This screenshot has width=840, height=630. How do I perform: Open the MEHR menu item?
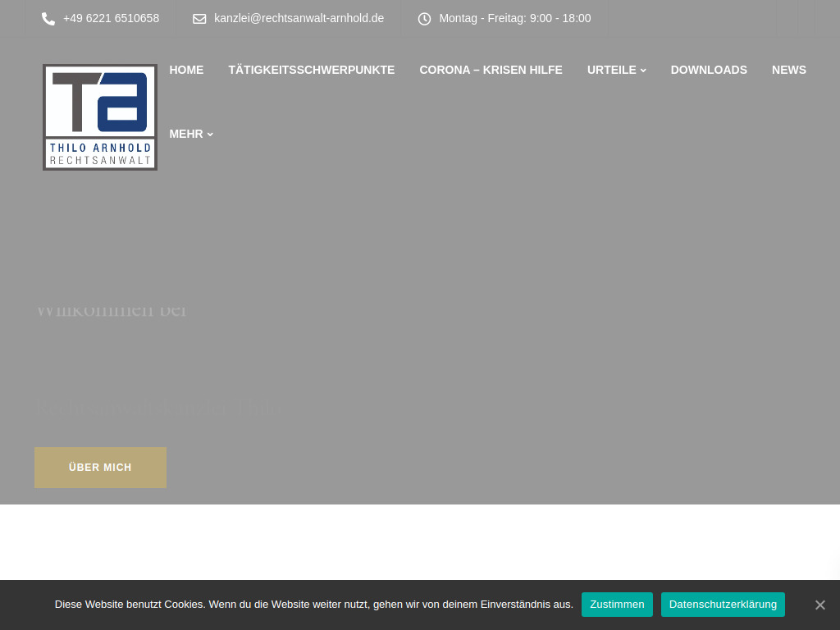(186, 134)
